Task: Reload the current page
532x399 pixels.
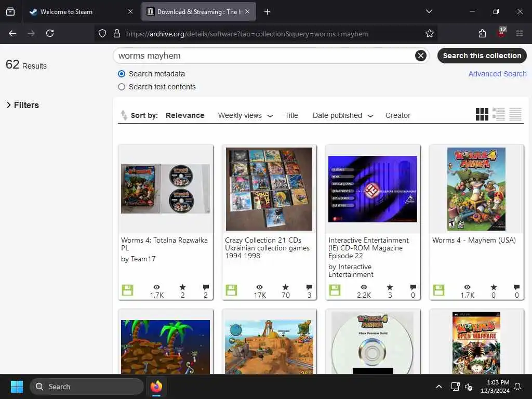Action: click(50, 33)
